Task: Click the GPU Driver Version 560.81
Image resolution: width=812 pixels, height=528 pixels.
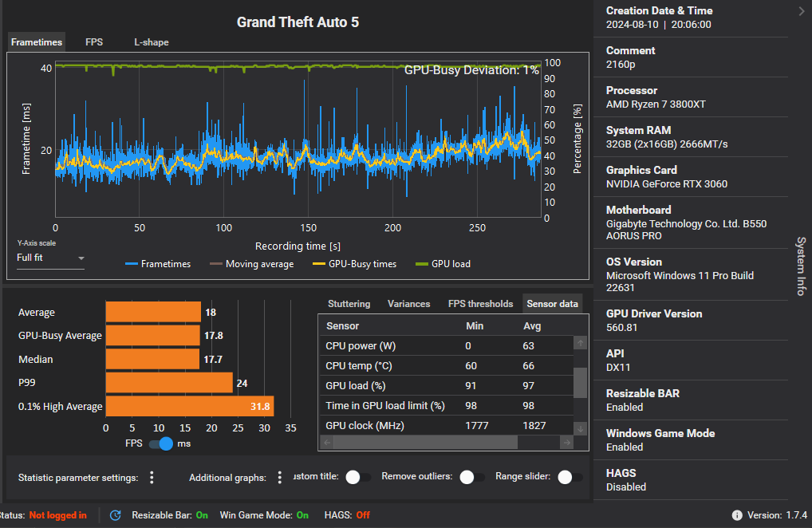Action: point(621,327)
